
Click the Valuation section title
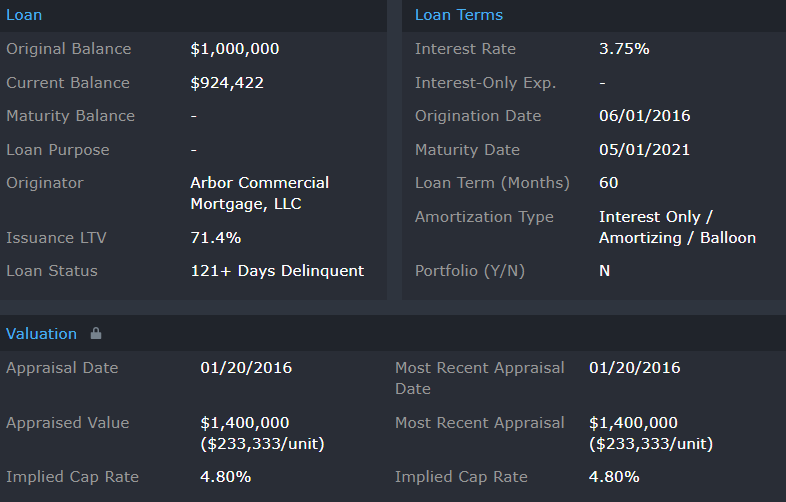(41, 334)
